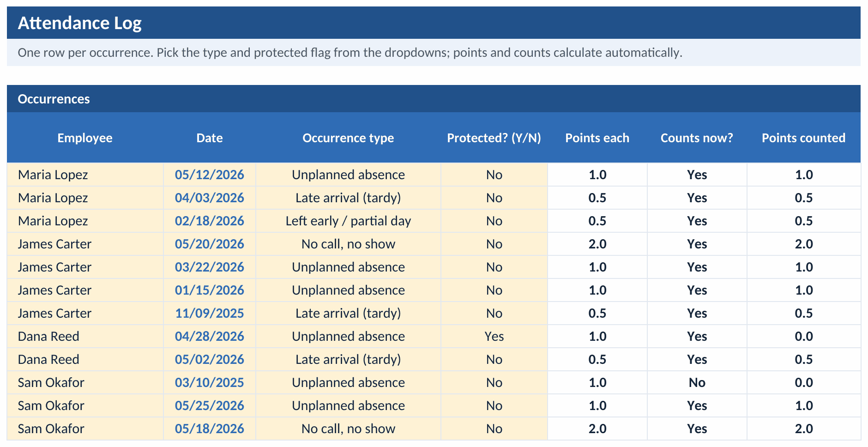Click the date 05/18/2026
The height and width of the screenshot is (447, 868).
(210, 429)
